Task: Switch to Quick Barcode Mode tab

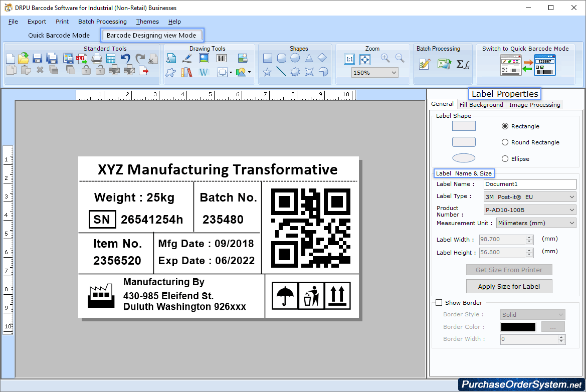Action: (59, 35)
